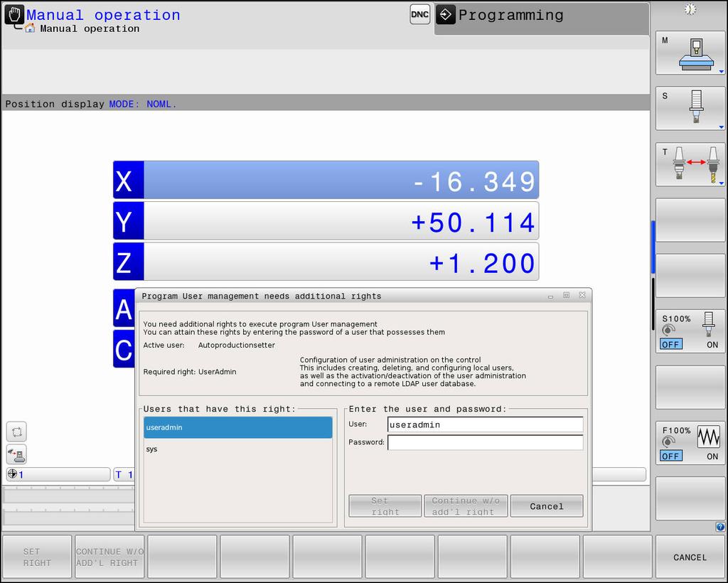
Task: Open the M machine function panel
Action: point(690,53)
